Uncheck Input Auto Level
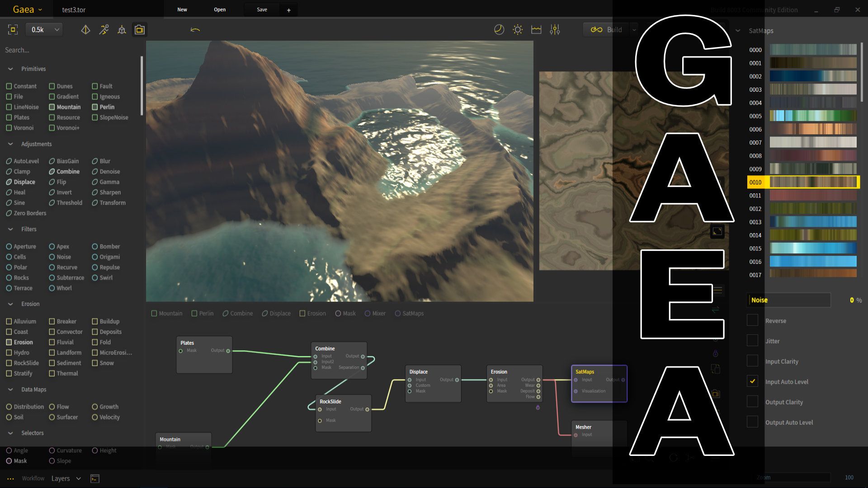The image size is (868, 488). click(x=752, y=381)
